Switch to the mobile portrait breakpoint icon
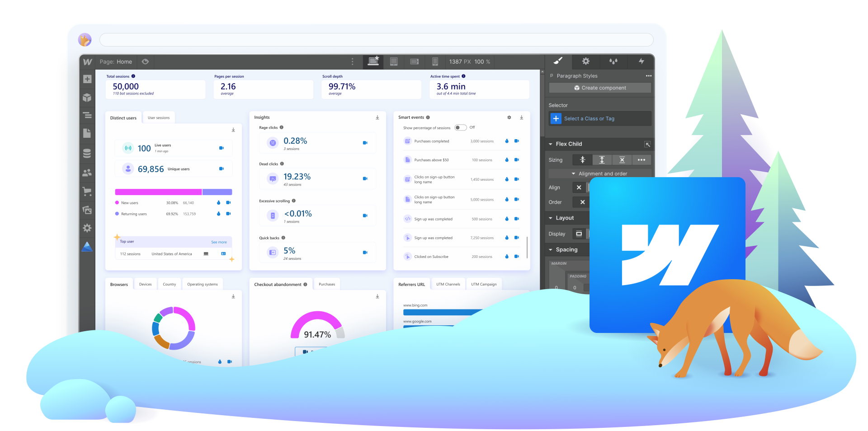Screen dimensions: 868x431 (x=435, y=61)
